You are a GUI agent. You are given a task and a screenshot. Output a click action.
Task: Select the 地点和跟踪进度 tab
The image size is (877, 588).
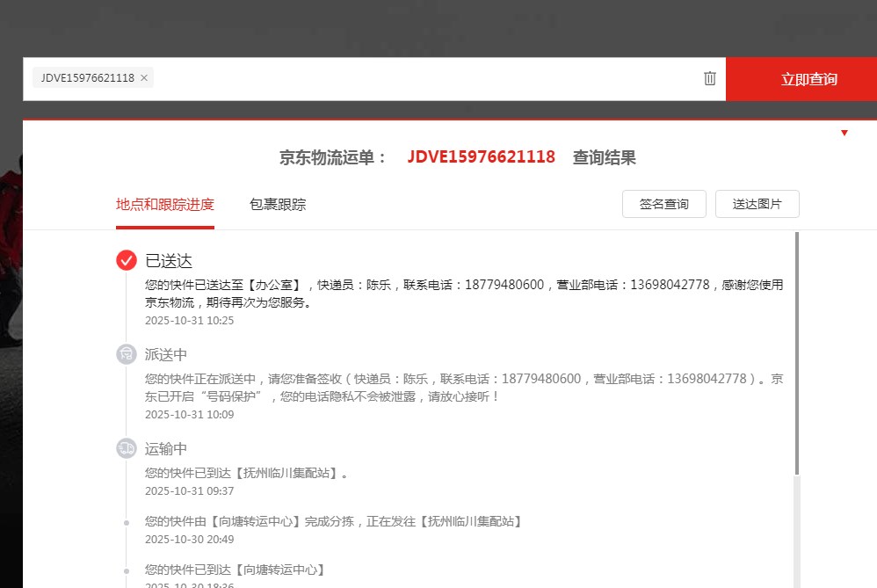coord(165,205)
